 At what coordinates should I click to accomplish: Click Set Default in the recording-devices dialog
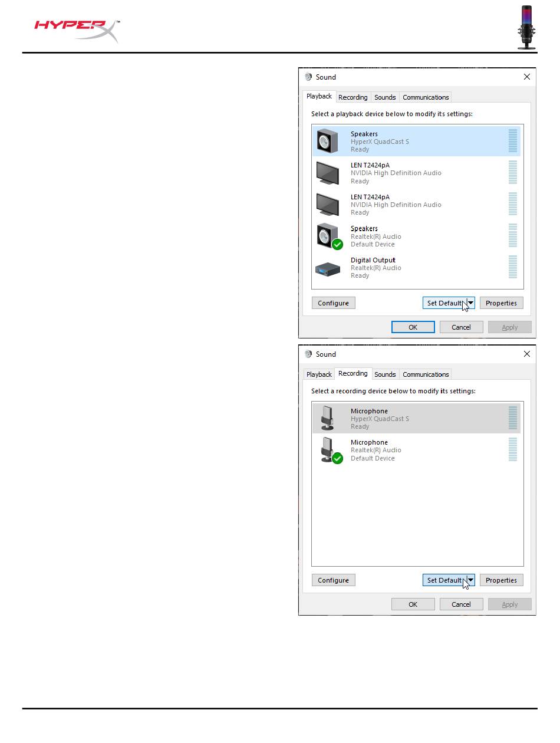[444, 580]
